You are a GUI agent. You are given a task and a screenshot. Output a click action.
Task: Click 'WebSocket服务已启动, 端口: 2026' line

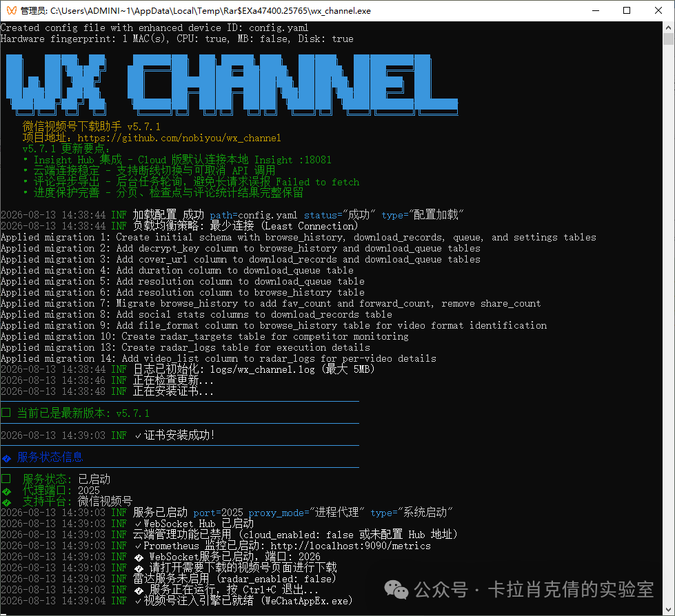pyautogui.click(x=161, y=557)
